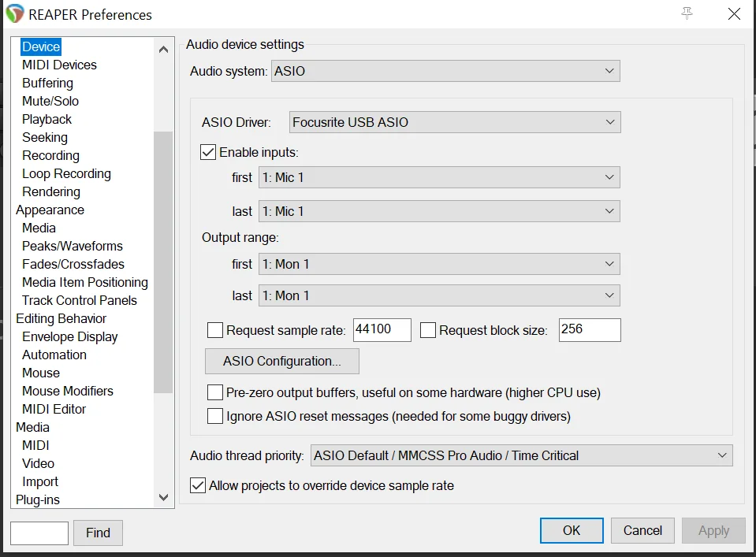Check Pre-zero output buffers option
This screenshot has width=756, height=557.
pos(215,392)
